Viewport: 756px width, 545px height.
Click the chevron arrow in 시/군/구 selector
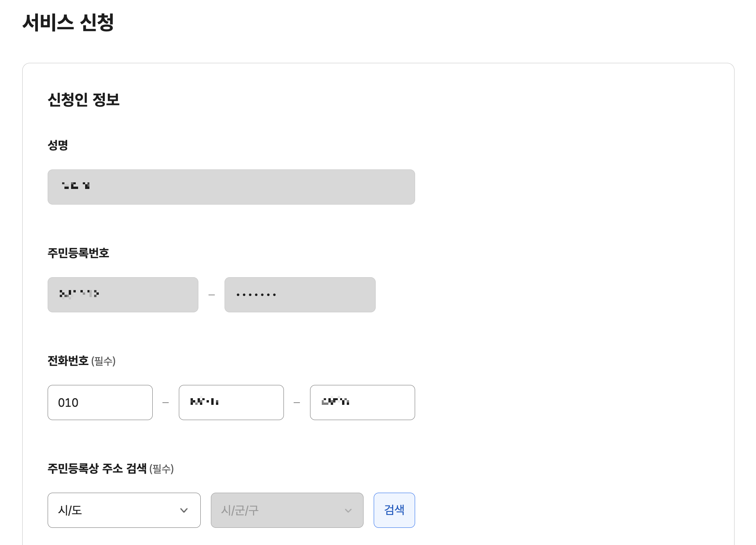coord(348,510)
